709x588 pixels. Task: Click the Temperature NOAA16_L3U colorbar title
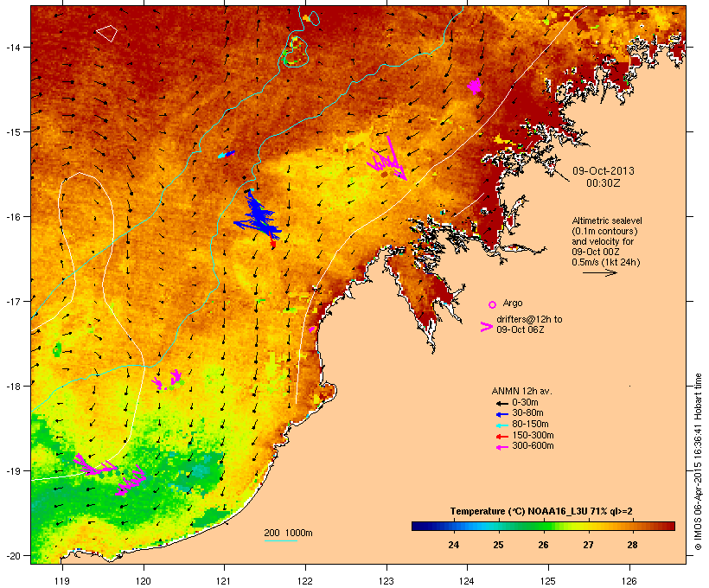(541, 511)
